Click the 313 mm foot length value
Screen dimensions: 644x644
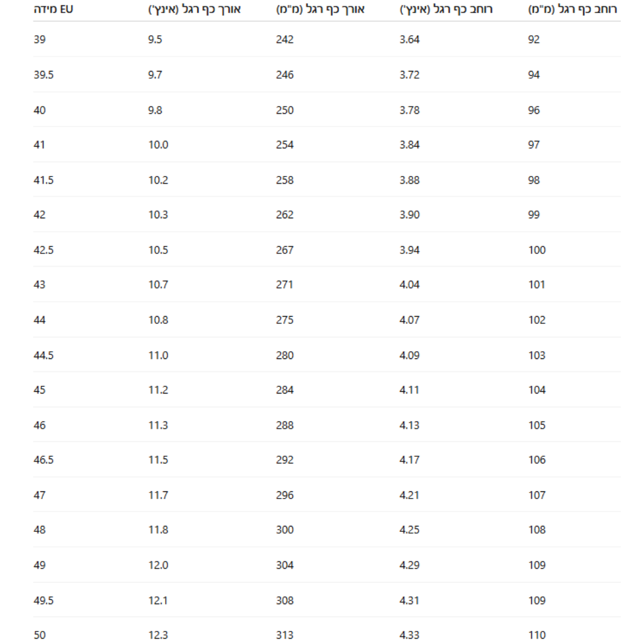coord(285,636)
